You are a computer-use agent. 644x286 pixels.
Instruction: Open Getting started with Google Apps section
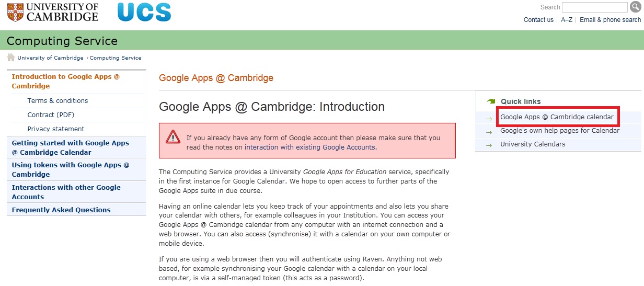click(x=70, y=147)
